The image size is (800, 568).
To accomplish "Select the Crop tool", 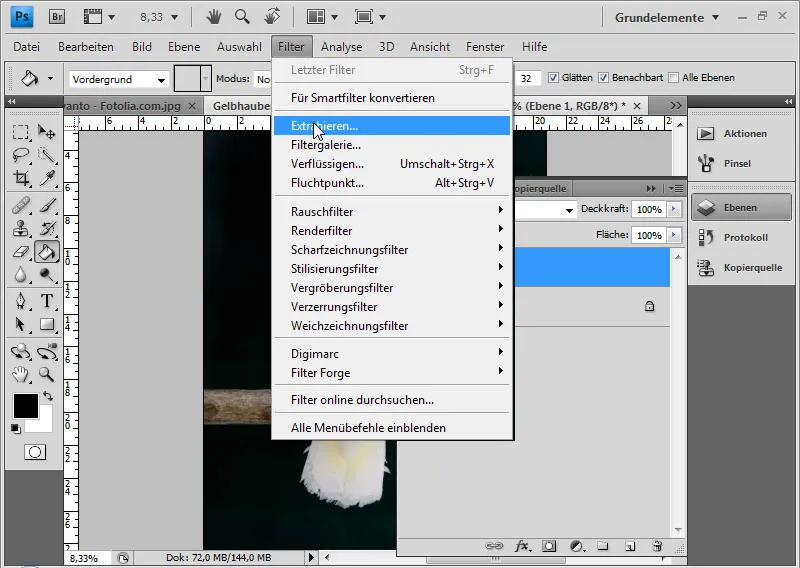I will pos(21,179).
